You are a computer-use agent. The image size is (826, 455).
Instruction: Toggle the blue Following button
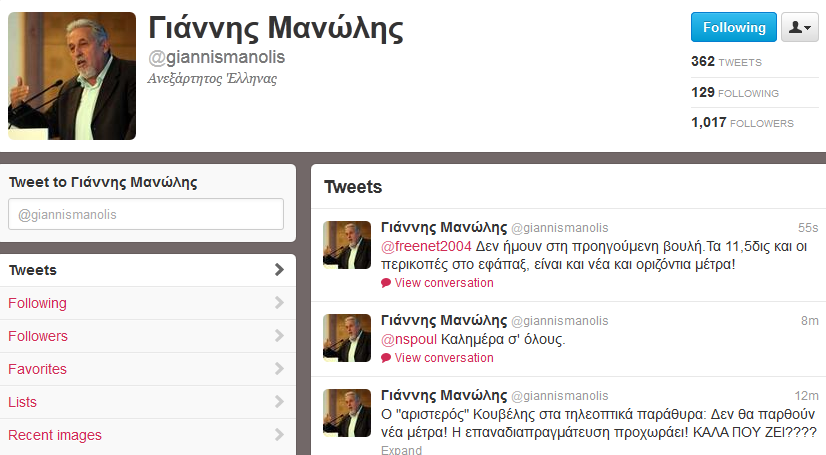tap(734, 27)
